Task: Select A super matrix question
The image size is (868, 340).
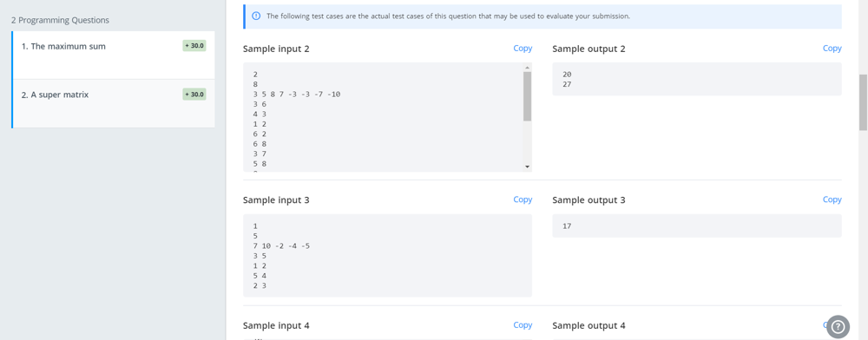Action: [x=114, y=103]
